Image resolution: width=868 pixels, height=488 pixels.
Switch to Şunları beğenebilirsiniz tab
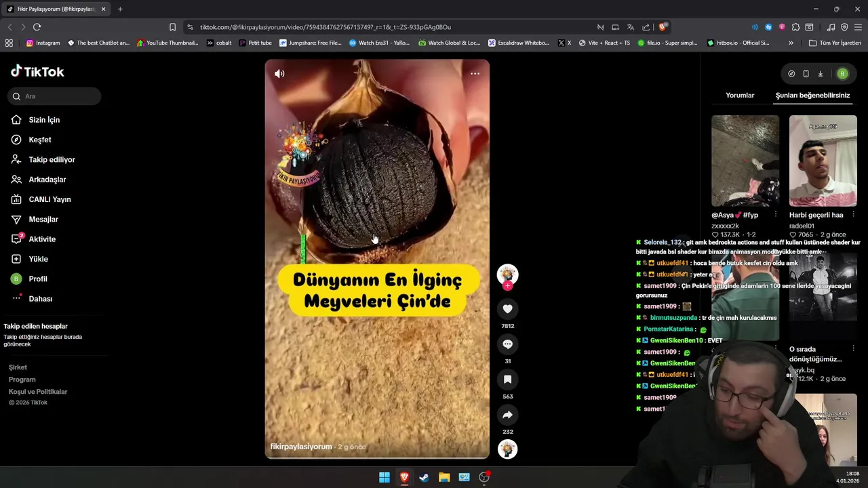pyautogui.click(x=812, y=96)
